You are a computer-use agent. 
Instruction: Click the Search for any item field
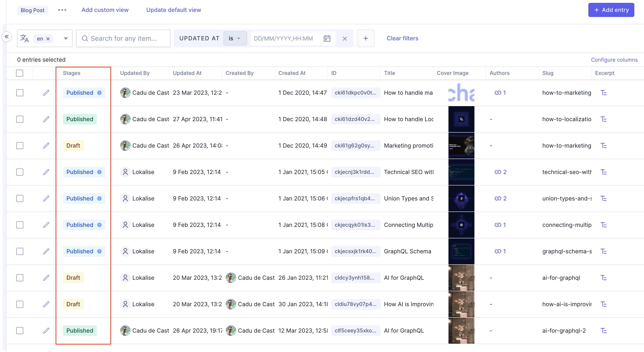(123, 38)
